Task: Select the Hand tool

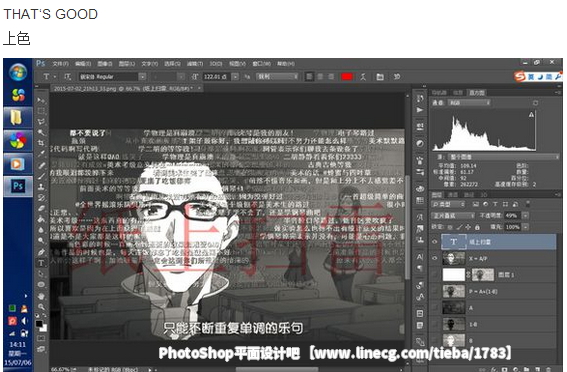Action: (x=41, y=296)
